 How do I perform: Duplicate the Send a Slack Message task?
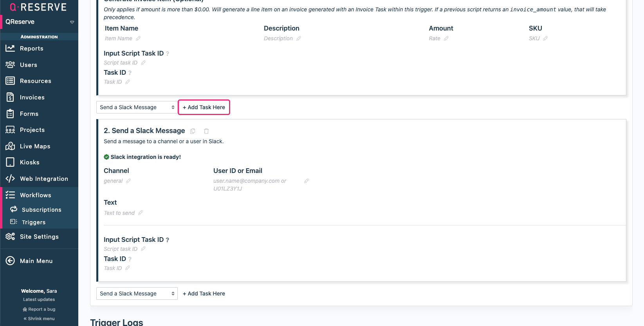[193, 131]
